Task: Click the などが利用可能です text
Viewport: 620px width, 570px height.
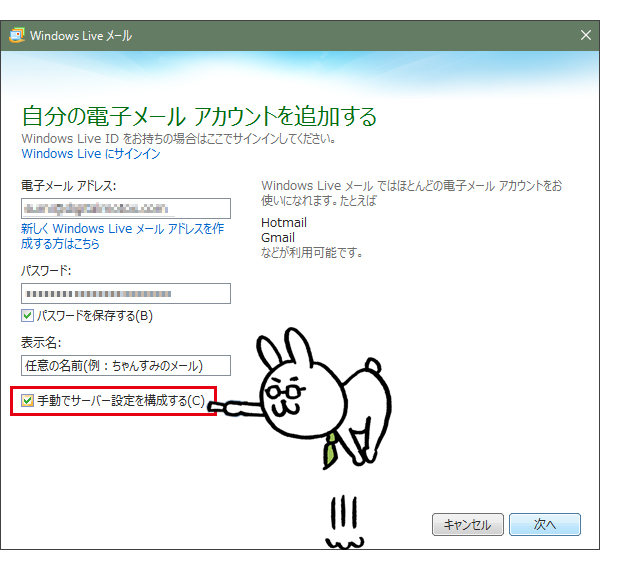Action: [312, 253]
